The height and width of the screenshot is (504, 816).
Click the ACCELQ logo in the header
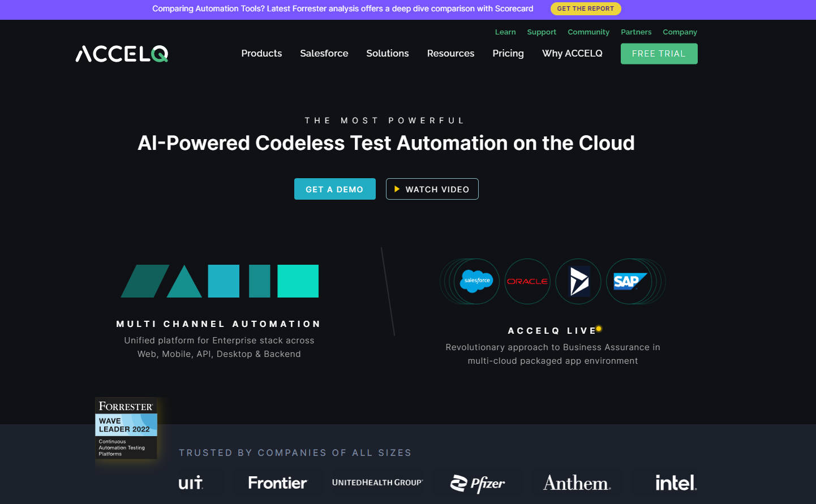coord(122,54)
